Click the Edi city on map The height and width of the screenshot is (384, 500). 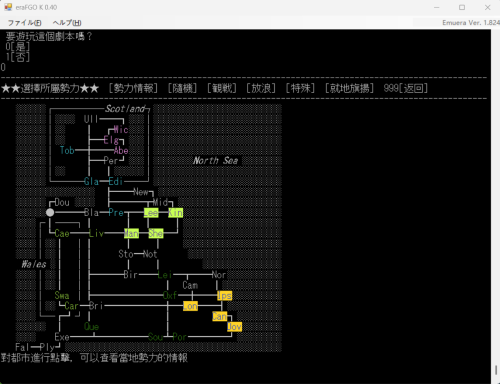[x=116, y=181]
